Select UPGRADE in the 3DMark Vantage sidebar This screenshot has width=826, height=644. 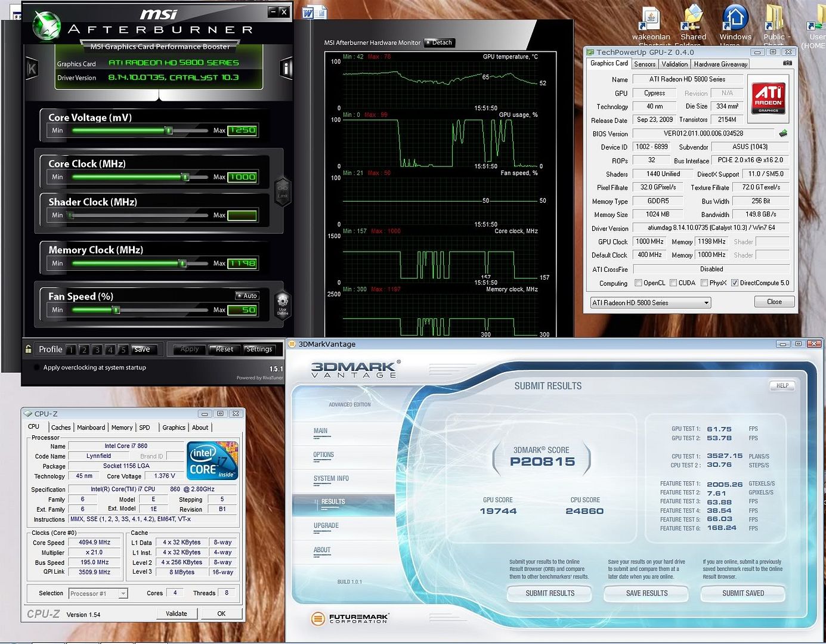pos(326,526)
